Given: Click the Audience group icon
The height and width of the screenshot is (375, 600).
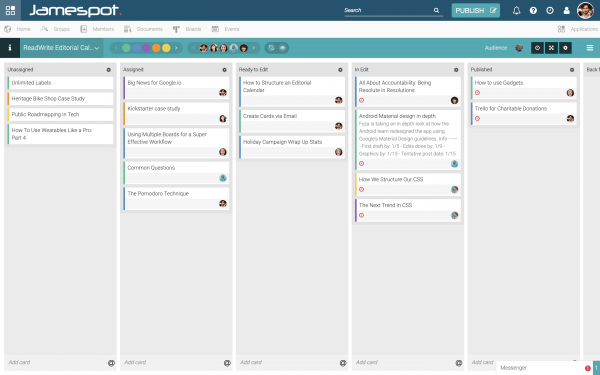Looking at the screenshot, I should 519,48.
